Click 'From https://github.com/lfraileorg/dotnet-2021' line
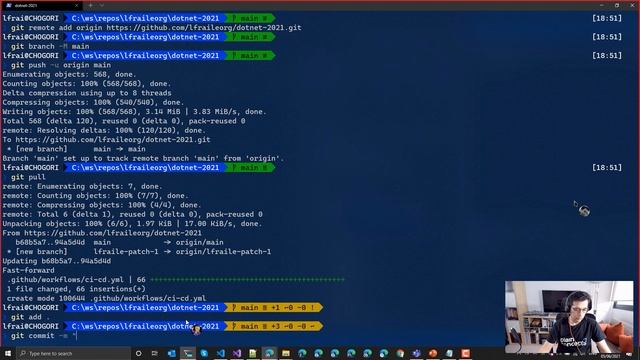 [x=102, y=233]
